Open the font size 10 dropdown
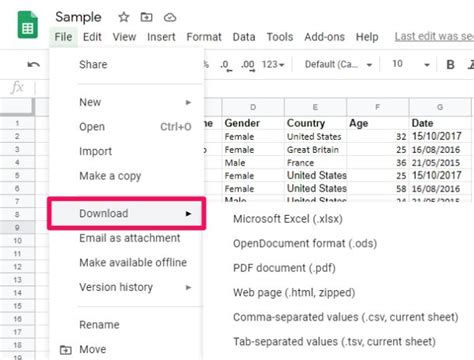This screenshot has height=360, width=474. point(411,64)
